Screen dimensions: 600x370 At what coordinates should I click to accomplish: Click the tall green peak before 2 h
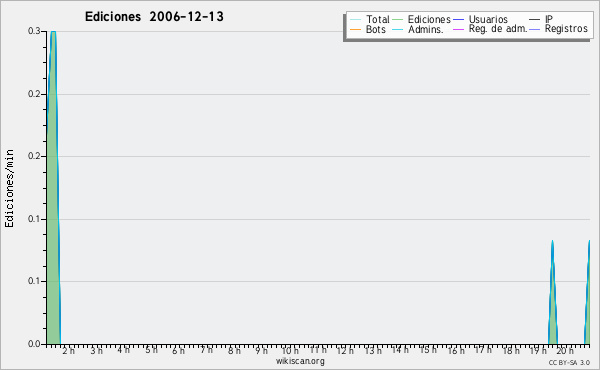pos(53,187)
